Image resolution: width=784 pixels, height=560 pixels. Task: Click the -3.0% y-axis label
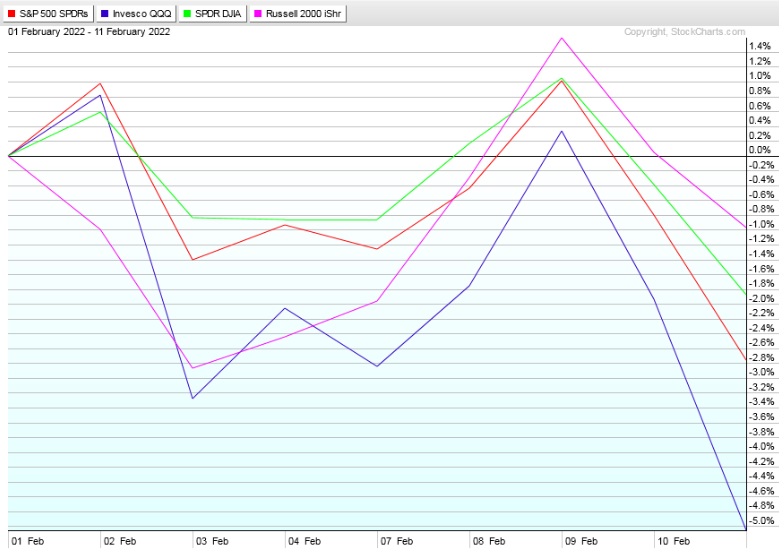coord(762,372)
